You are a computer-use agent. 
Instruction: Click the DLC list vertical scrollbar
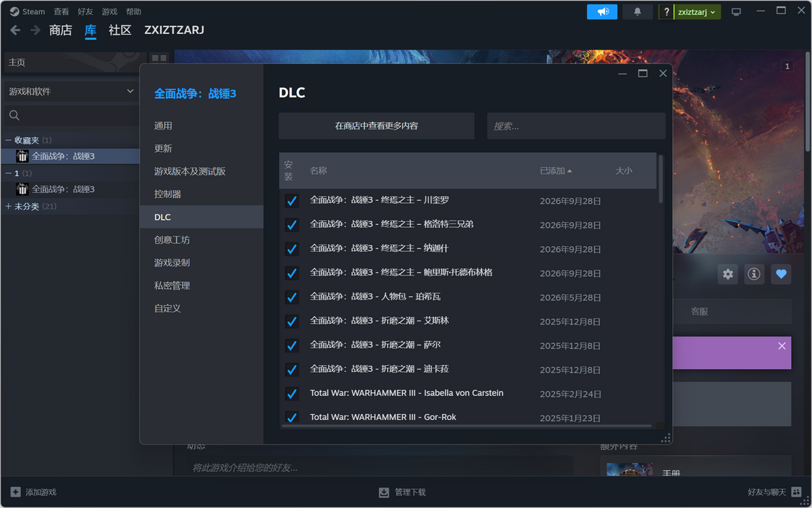660,179
